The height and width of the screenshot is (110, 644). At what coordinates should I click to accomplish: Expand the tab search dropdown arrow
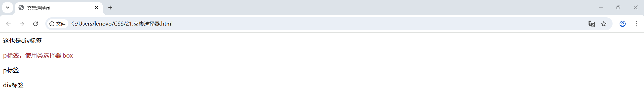[8, 8]
